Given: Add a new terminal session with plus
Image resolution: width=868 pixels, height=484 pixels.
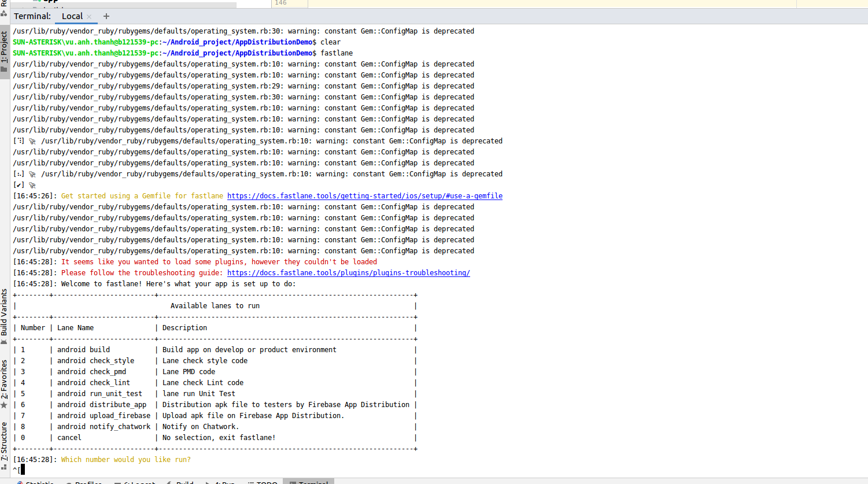Looking at the screenshot, I should 106,16.
